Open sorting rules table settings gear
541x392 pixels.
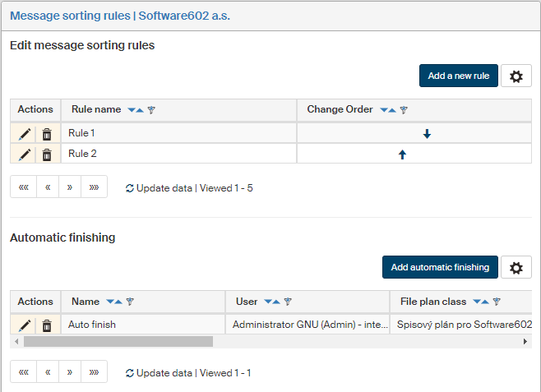pyautogui.click(x=516, y=76)
